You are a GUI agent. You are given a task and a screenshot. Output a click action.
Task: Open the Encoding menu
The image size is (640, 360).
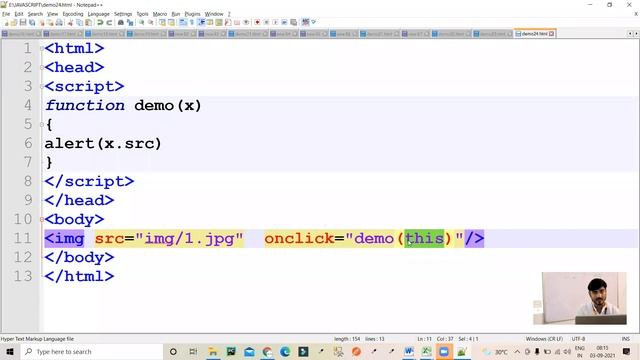coord(73,14)
